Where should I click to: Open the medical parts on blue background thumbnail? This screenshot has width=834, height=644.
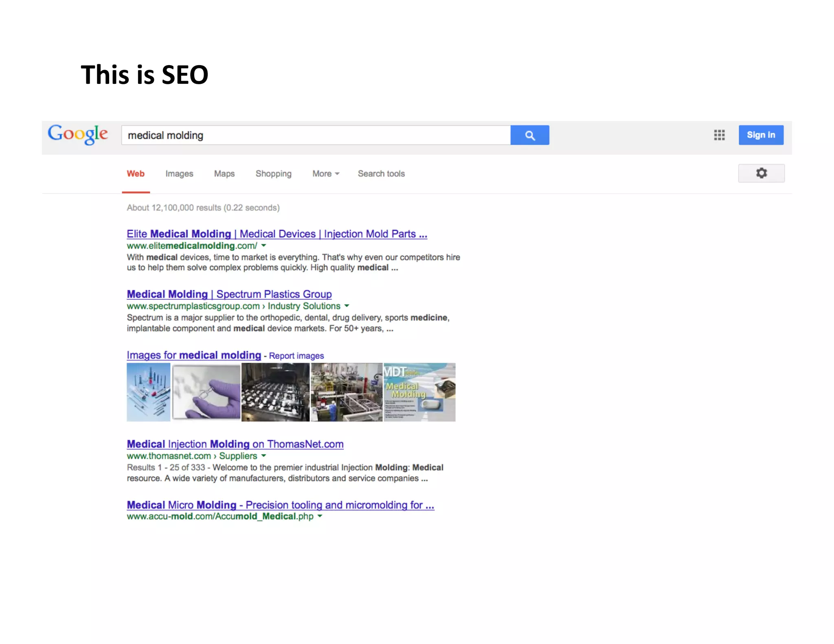click(x=149, y=392)
